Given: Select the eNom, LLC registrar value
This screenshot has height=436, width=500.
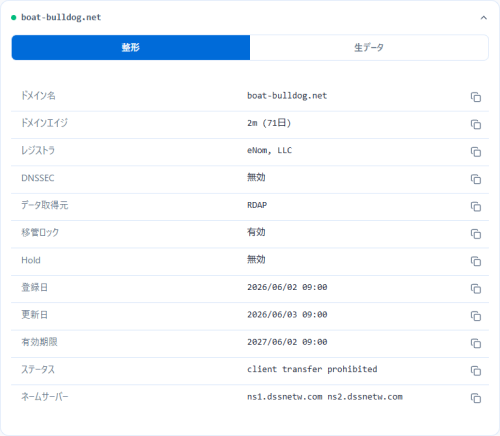Looking at the screenshot, I should [x=269, y=151].
